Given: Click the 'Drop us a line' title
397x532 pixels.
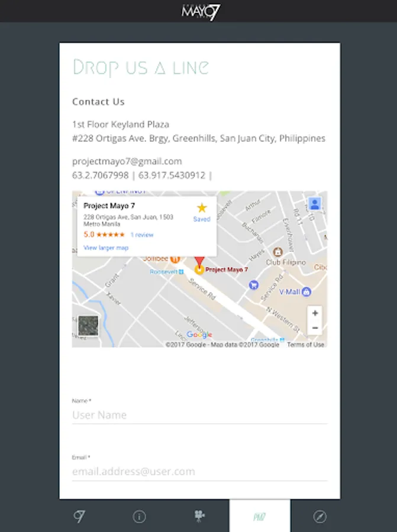Looking at the screenshot, I should point(141,67).
